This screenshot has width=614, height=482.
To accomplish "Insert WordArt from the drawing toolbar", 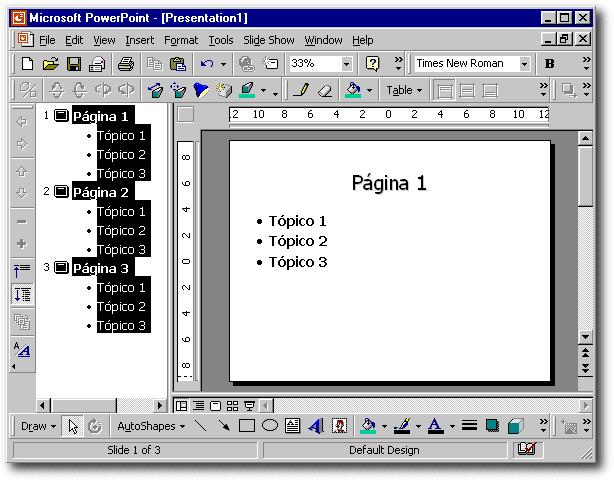I will 316,426.
